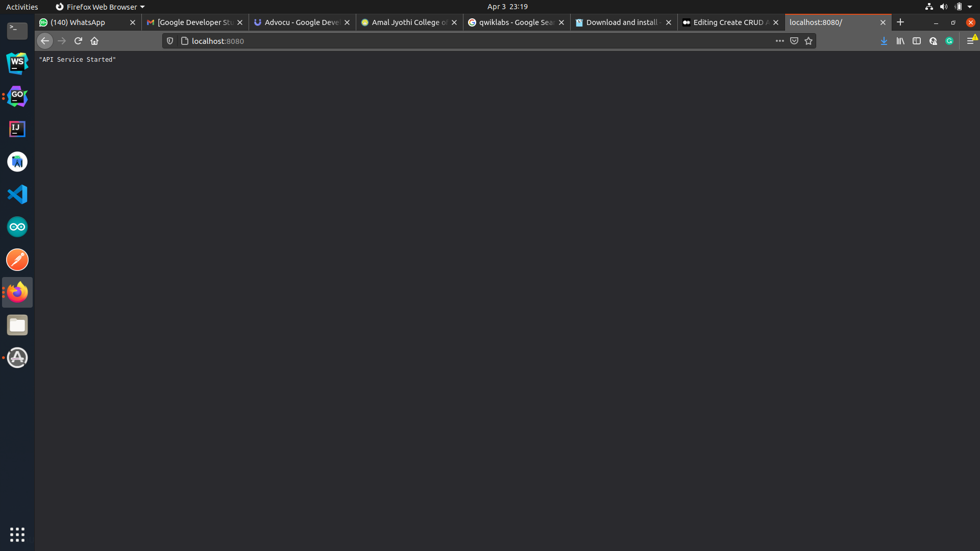Open Firefox hamburger application menu
The image size is (980, 551).
click(x=970, y=41)
